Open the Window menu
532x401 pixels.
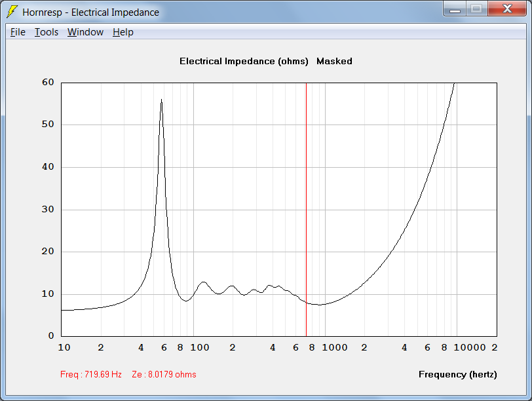[x=85, y=32]
